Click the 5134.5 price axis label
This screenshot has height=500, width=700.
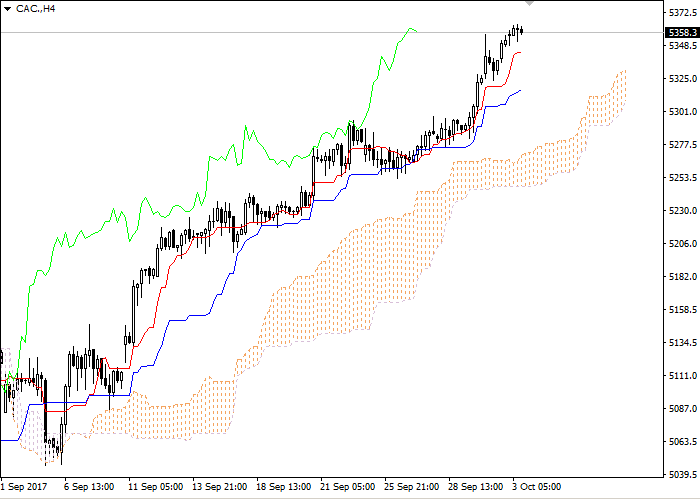[683, 343]
